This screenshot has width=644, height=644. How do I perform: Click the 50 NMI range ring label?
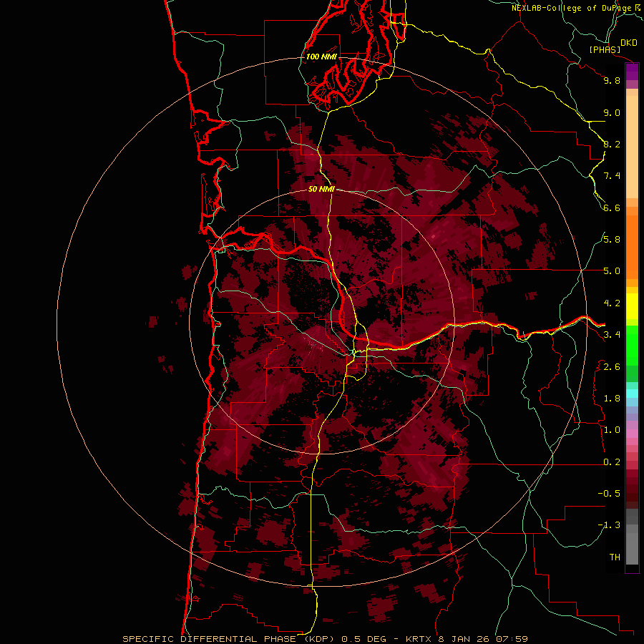pyautogui.click(x=321, y=189)
